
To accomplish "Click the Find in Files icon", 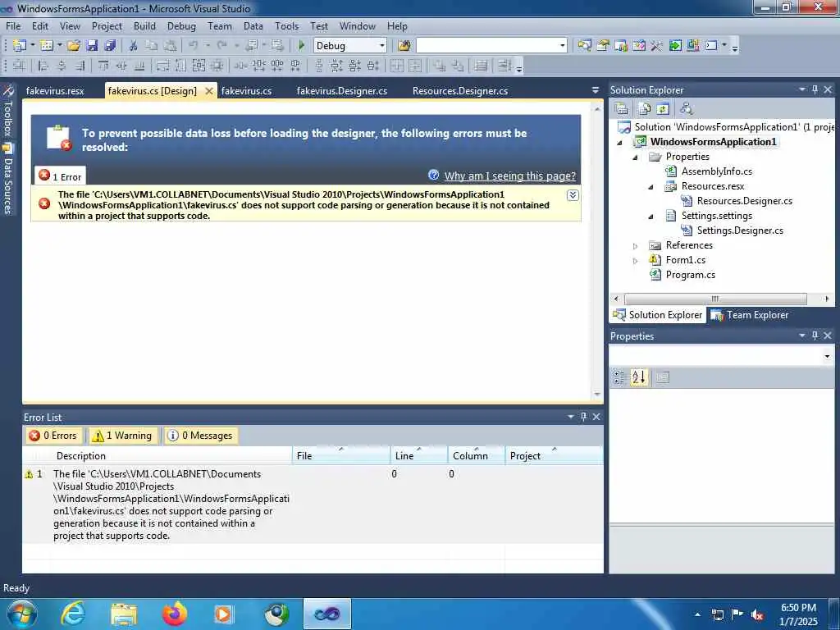I will point(404,46).
